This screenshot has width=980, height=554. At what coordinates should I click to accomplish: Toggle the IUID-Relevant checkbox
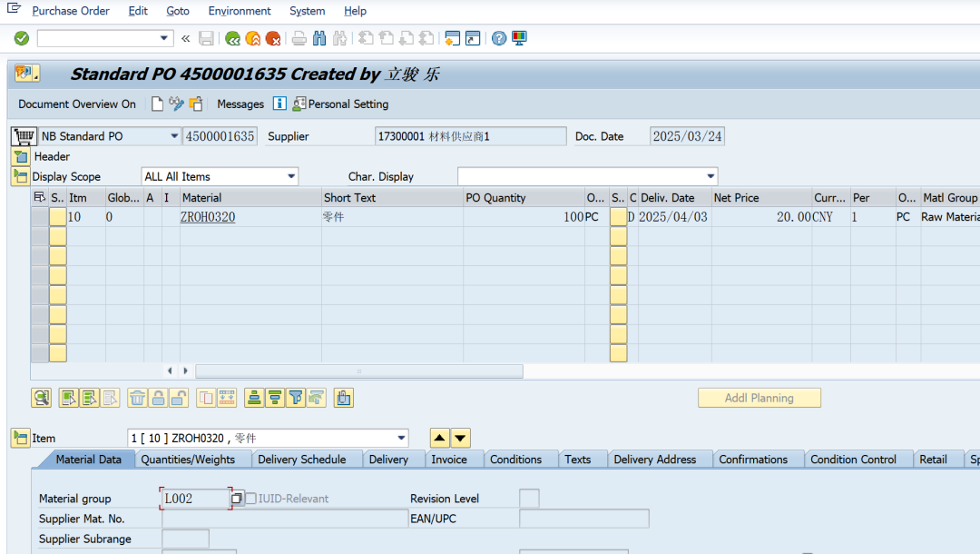point(251,499)
